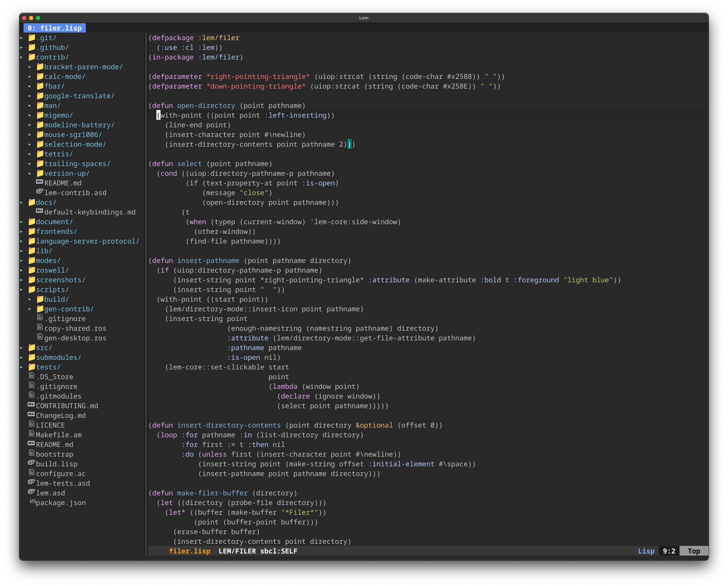Click the markdown icon beside default-keybindings.md

(x=39, y=211)
